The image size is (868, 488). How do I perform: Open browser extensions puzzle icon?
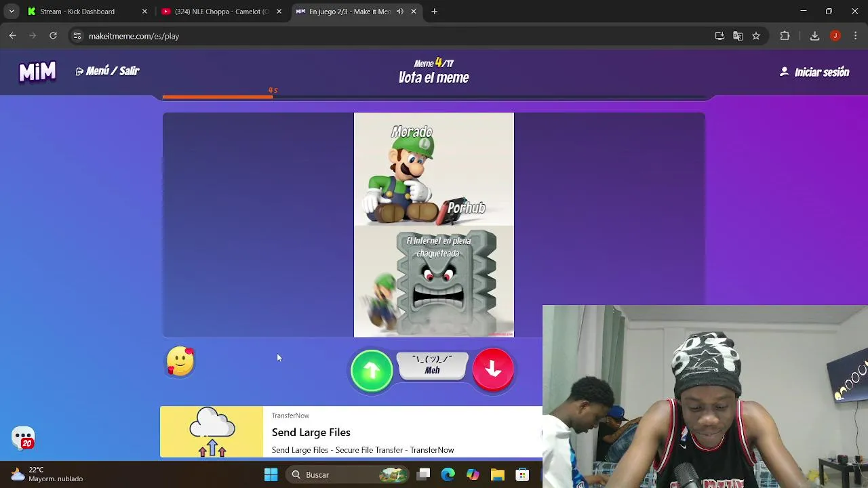[x=785, y=36]
